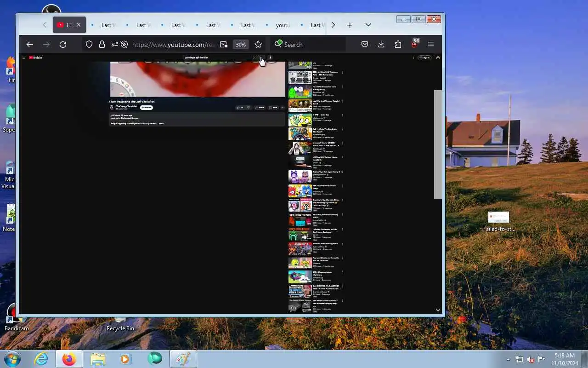Viewport: 588px width, 368px height.
Task: Reload the current YouTube page
Action: [x=63, y=44]
